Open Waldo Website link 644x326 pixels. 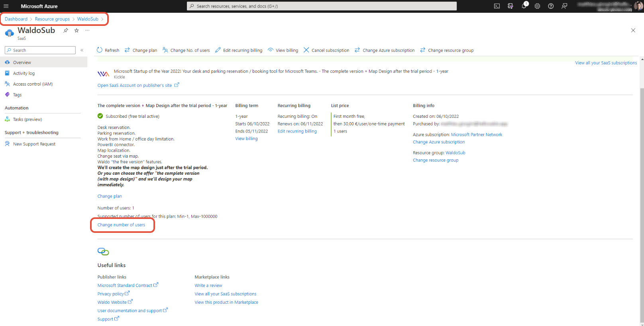(x=115, y=302)
